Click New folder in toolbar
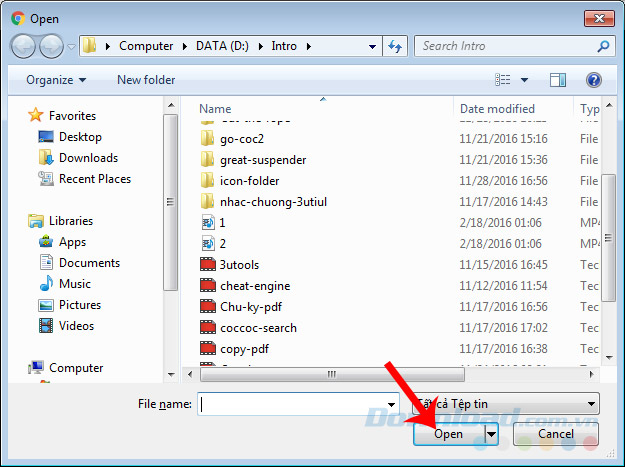 146,80
